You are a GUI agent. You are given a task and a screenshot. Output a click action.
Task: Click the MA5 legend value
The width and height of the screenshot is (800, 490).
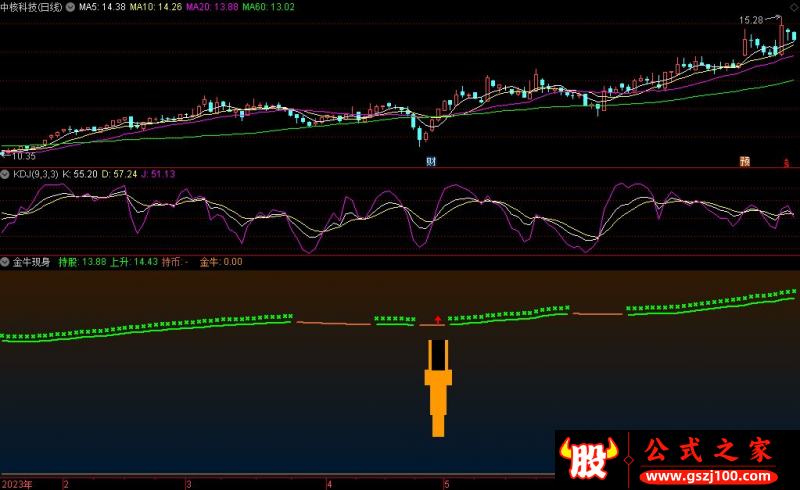[x=102, y=7]
